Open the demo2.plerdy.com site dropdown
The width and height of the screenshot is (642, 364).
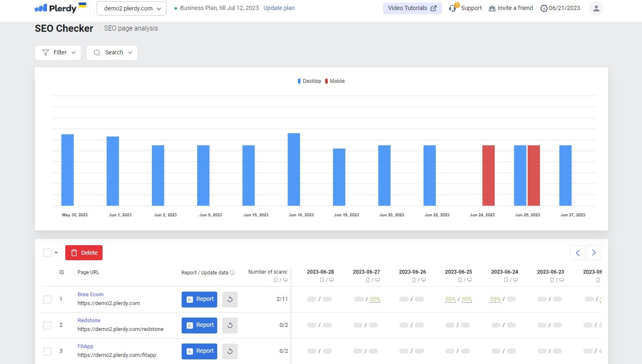[131, 8]
